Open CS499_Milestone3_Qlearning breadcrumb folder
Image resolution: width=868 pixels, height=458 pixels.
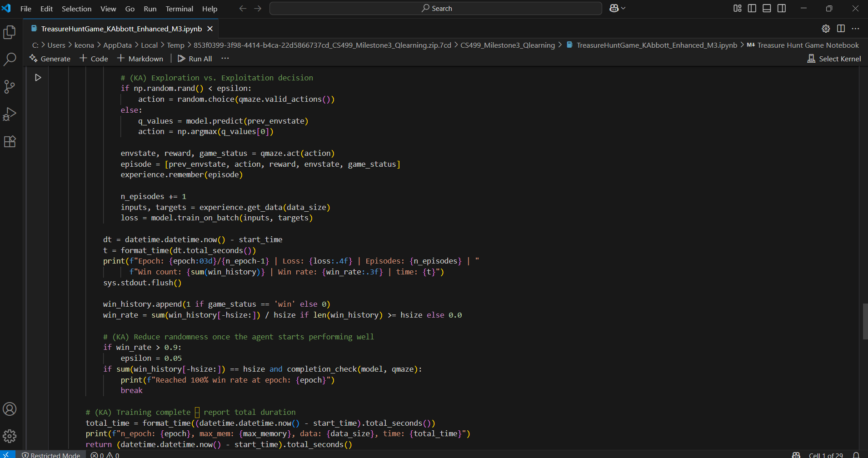pyautogui.click(x=508, y=45)
